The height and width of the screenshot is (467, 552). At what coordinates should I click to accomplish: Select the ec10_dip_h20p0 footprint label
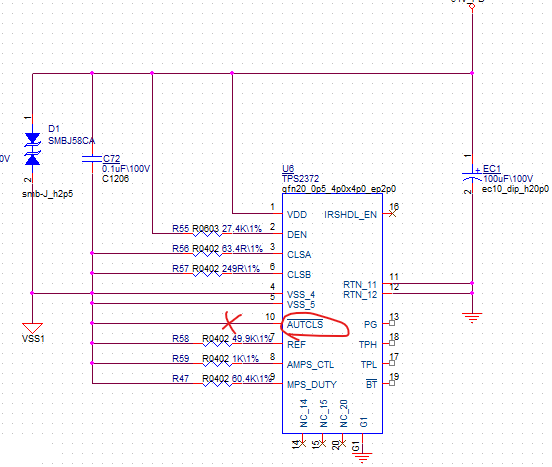point(515,189)
